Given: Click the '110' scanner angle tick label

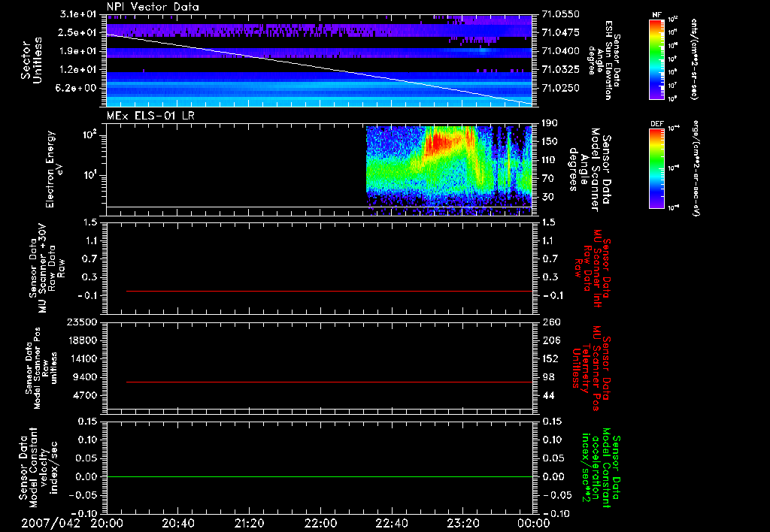Looking at the screenshot, I should [x=550, y=160].
